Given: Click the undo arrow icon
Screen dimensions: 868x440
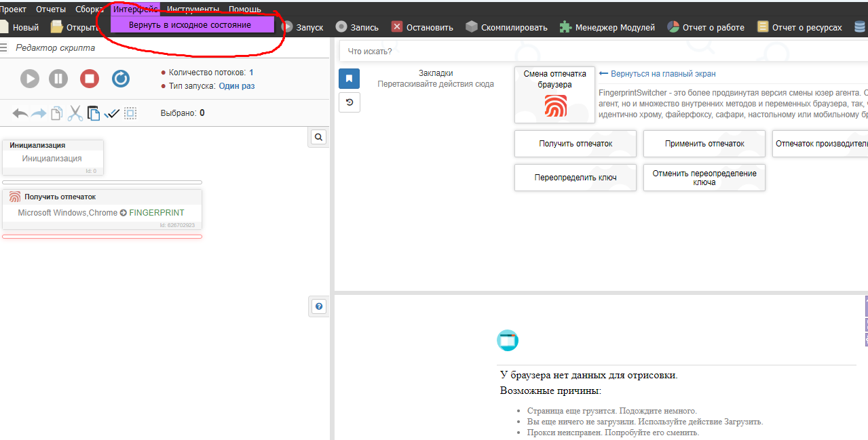Looking at the screenshot, I should click(20, 114).
